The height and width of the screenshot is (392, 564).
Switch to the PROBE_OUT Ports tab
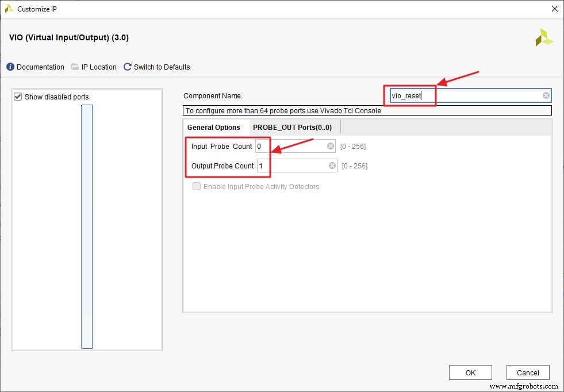[294, 127]
